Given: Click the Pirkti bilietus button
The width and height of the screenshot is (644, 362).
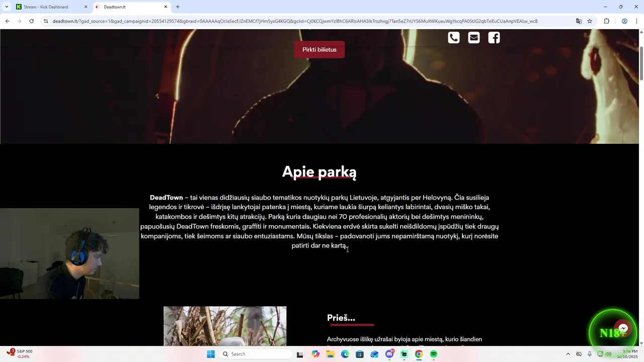Looking at the screenshot, I should pyautogui.click(x=319, y=50).
